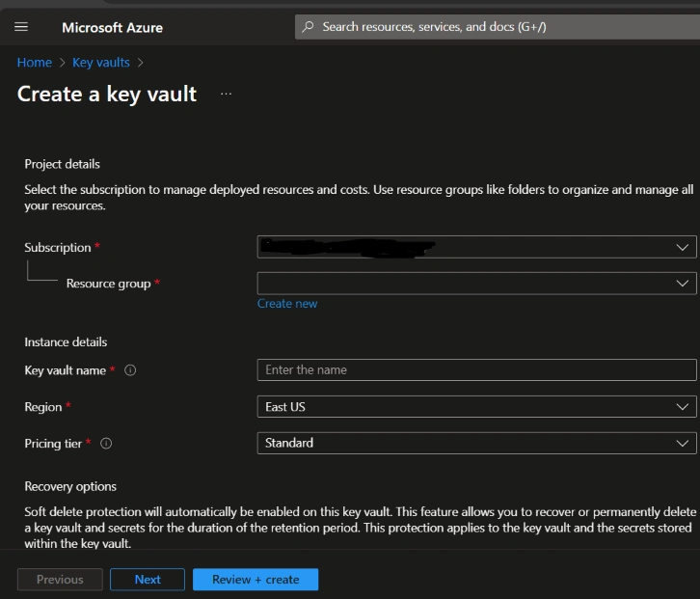Click the breadcrumb chevron after Key vaults
The image size is (700, 599).
click(x=140, y=63)
